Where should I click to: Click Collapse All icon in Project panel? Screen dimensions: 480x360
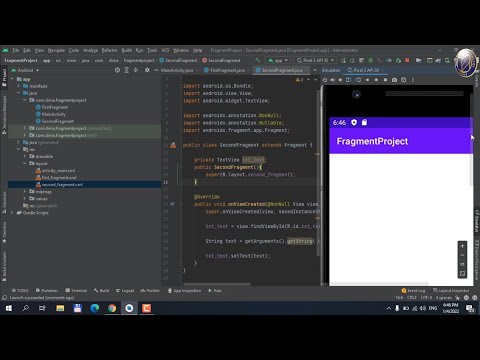coord(136,70)
